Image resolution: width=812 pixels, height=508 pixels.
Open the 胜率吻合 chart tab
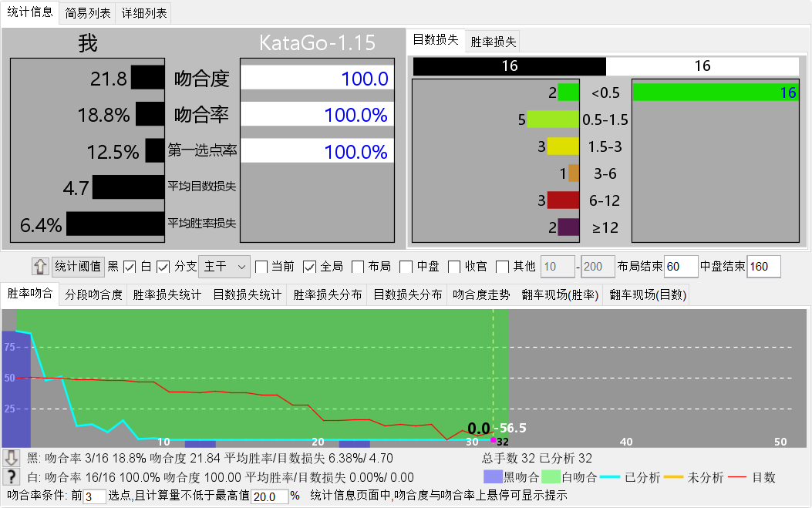(30, 294)
